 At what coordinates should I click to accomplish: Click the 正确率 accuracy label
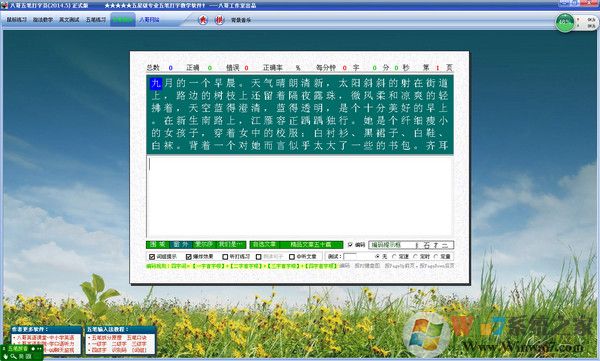[272, 68]
